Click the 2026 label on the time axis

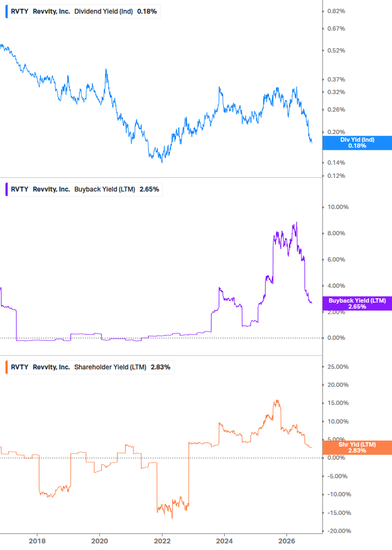pyautogui.click(x=287, y=541)
